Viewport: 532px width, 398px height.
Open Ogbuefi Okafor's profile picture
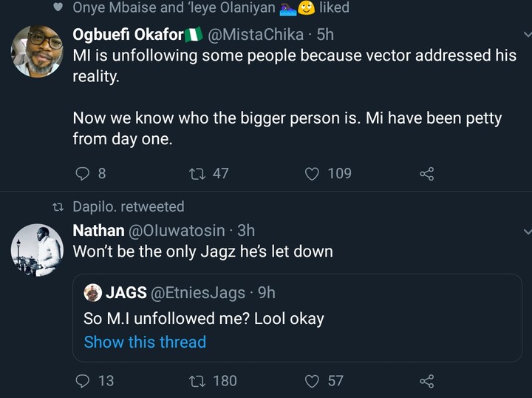point(37,50)
